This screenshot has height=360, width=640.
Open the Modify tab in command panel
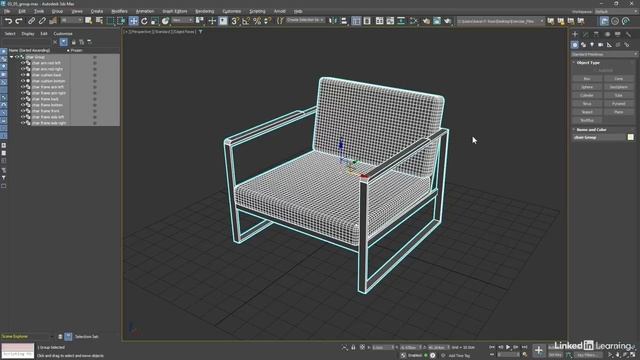pyautogui.click(x=586, y=34)
